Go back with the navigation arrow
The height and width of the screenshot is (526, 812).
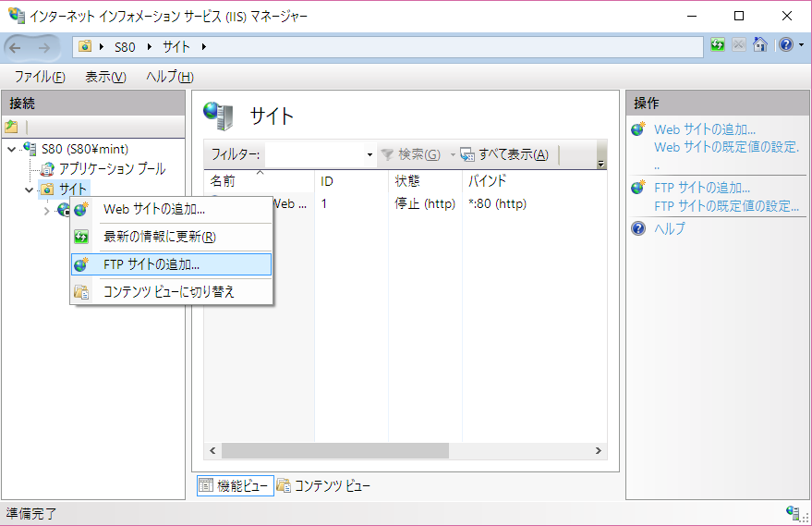16,48
